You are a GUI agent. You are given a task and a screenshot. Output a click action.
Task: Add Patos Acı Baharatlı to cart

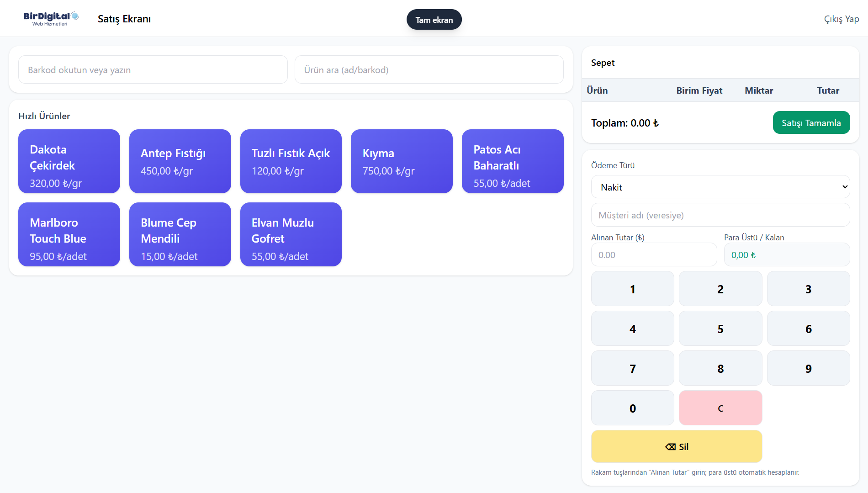tap(513, 161)
